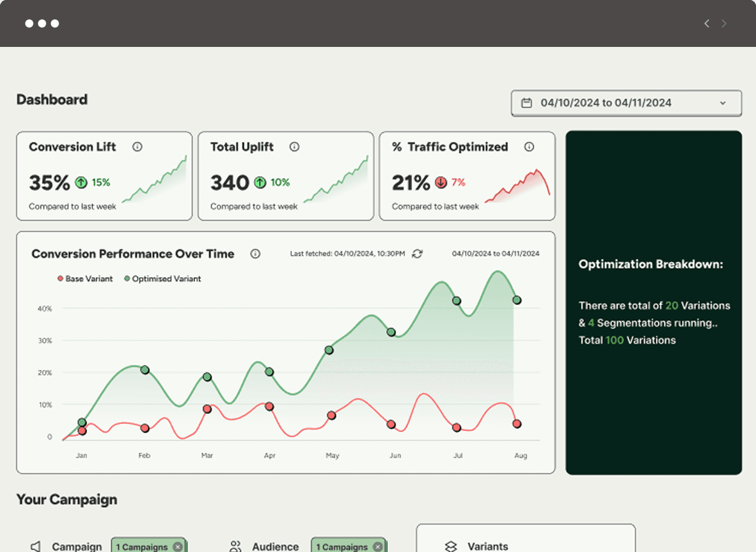This screenshot has height=552, width=756.
Task: Toggle the Optimised Variant legend item
Action: tap(162, 278)
